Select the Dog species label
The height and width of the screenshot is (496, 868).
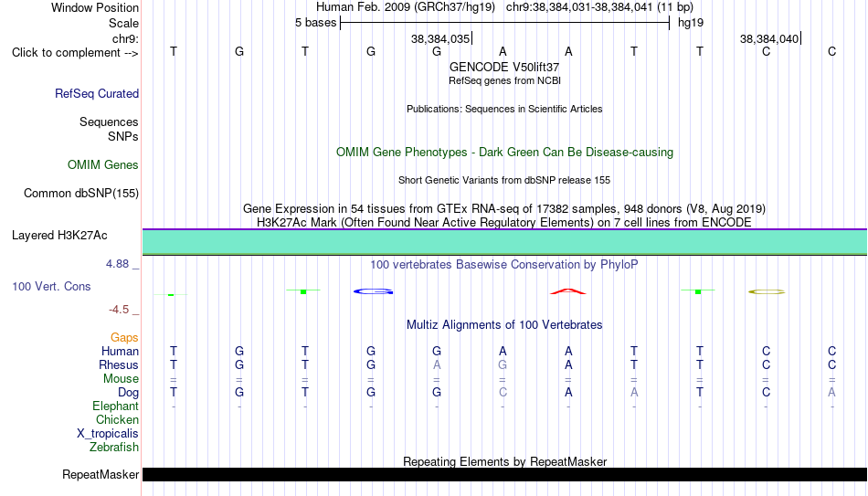(128, 393)
